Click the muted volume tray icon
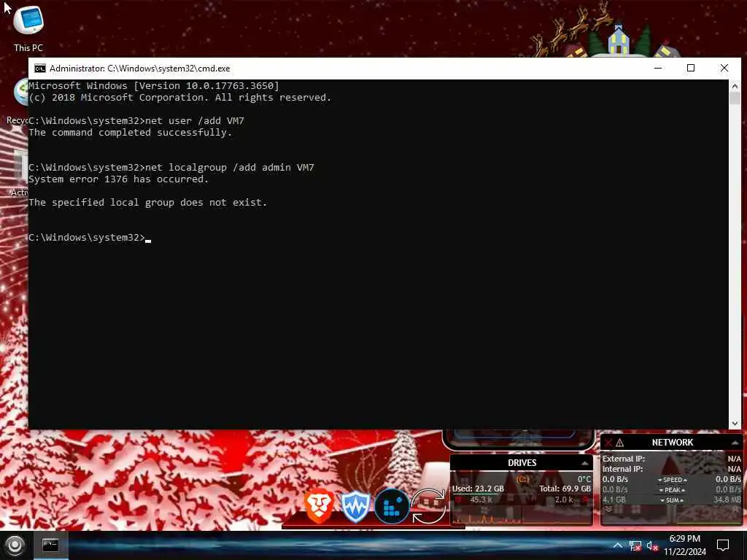Viewport: 747px width, 560px height. point(652,546)
